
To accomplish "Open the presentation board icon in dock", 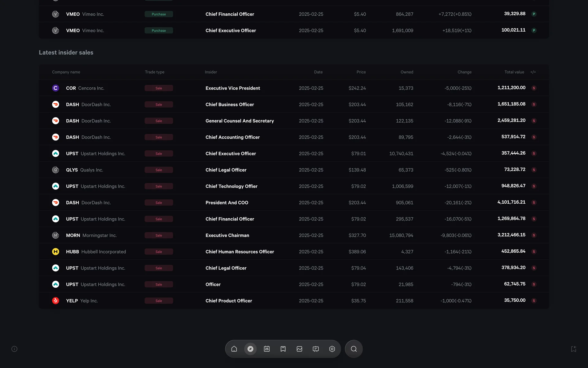I will [316, 349].
